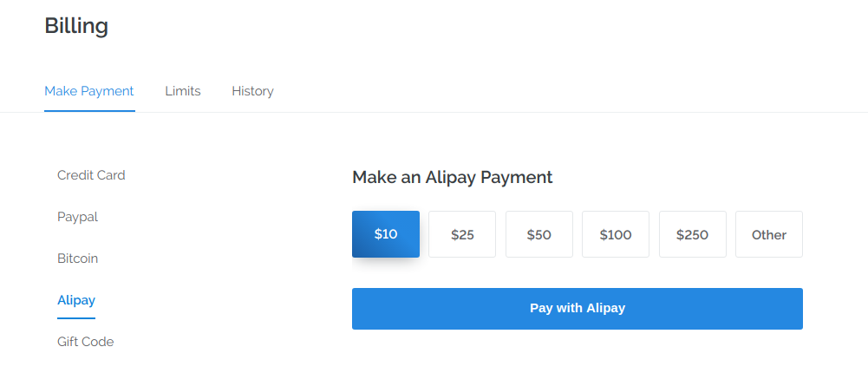Open the Limits tab
868x386 pixels.
click(x=183, y=91)
